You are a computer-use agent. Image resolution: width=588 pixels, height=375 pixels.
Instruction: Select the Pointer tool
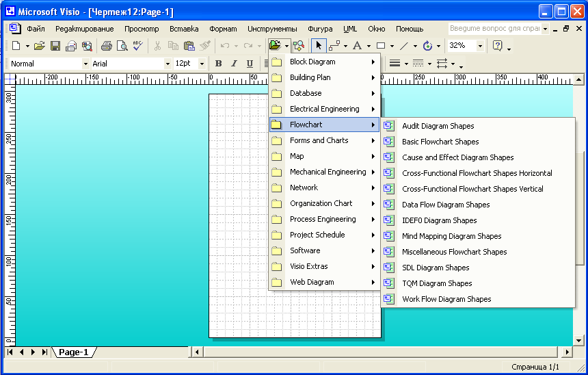click(x=319, y=46)
